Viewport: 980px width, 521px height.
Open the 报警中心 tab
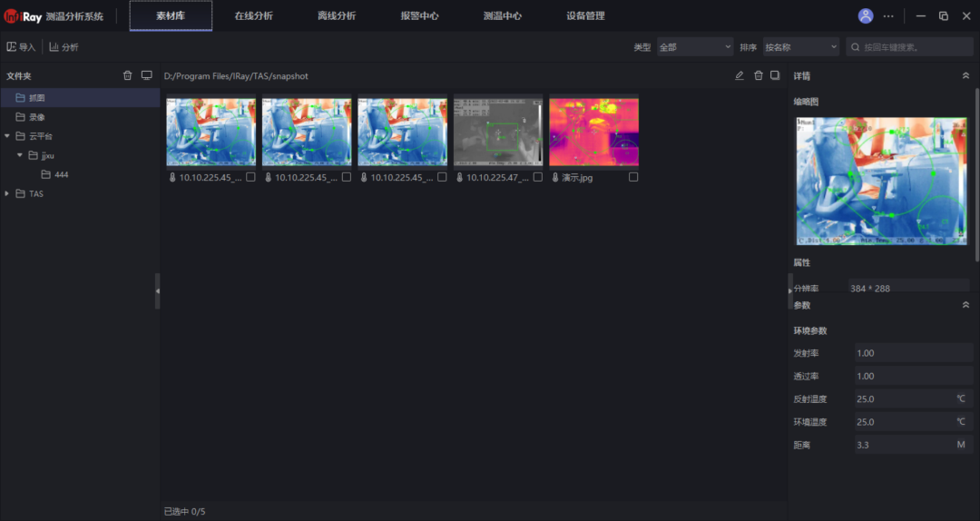419,16
